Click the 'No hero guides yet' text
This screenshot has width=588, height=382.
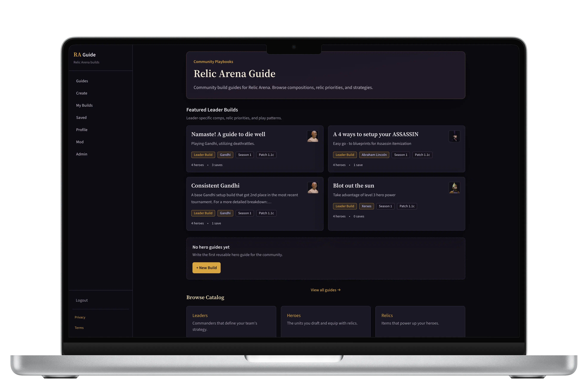coord(211,247)
